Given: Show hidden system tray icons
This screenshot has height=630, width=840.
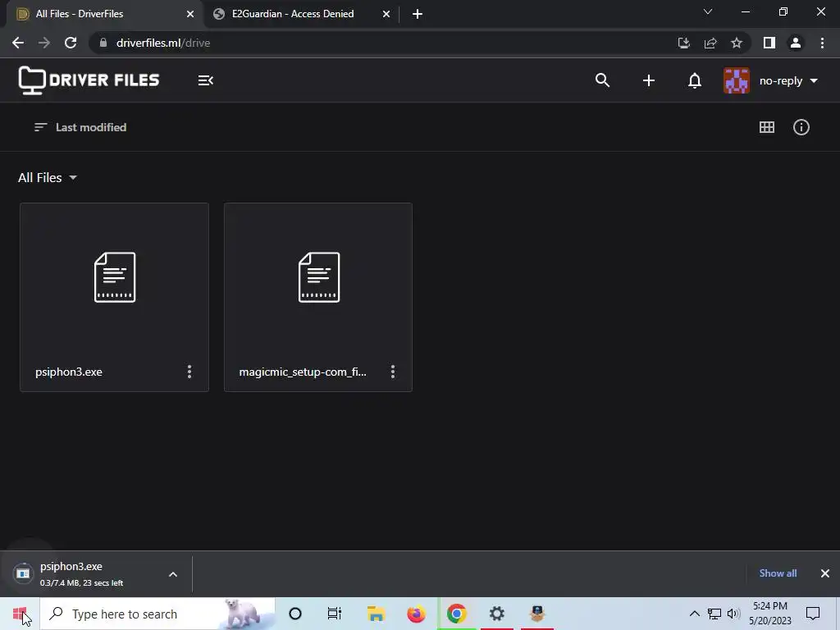Looking at the screenshot, I should 694,614.
